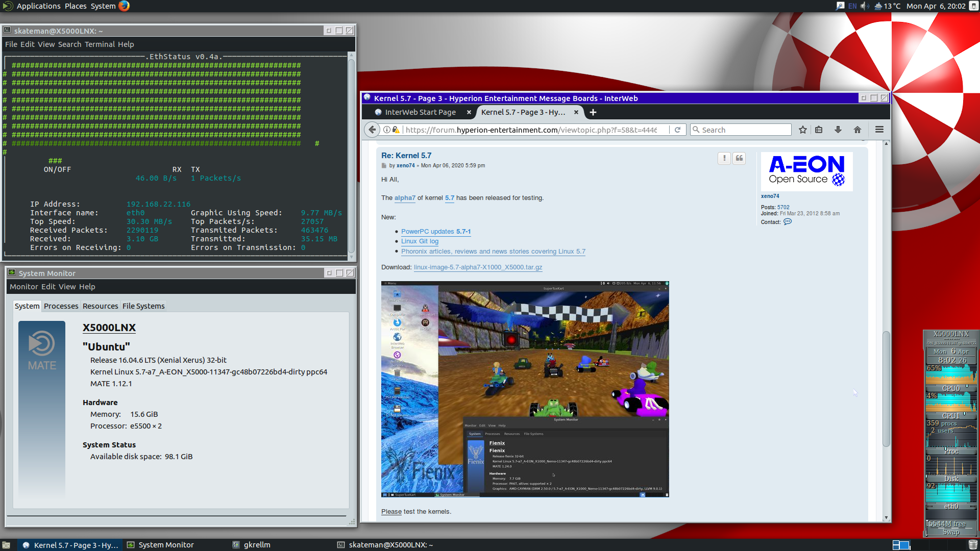Open the Places menu
Screen dimensions: 980x551
pos(76,6)
